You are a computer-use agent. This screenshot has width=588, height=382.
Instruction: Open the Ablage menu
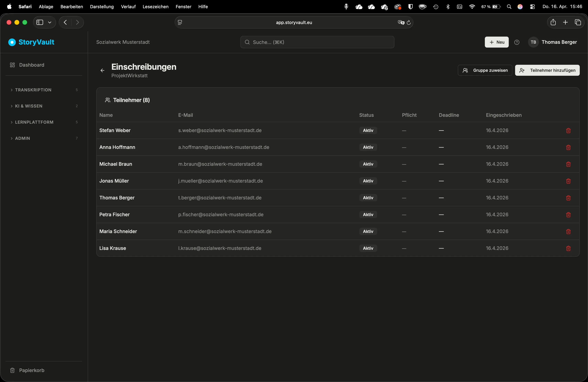(x=46, y=7)
